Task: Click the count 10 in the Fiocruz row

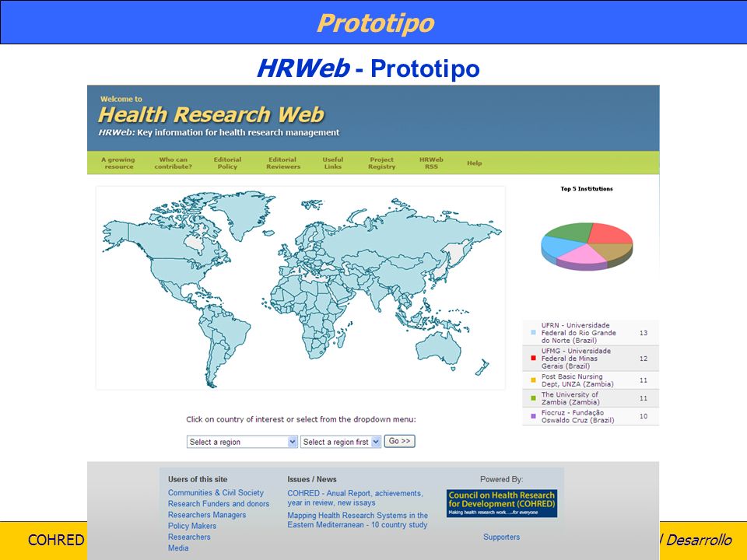Action: [x=644, y=416]
